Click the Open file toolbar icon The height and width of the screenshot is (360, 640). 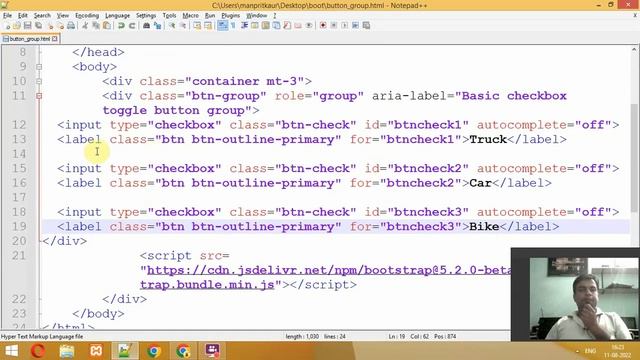[17, 25]
